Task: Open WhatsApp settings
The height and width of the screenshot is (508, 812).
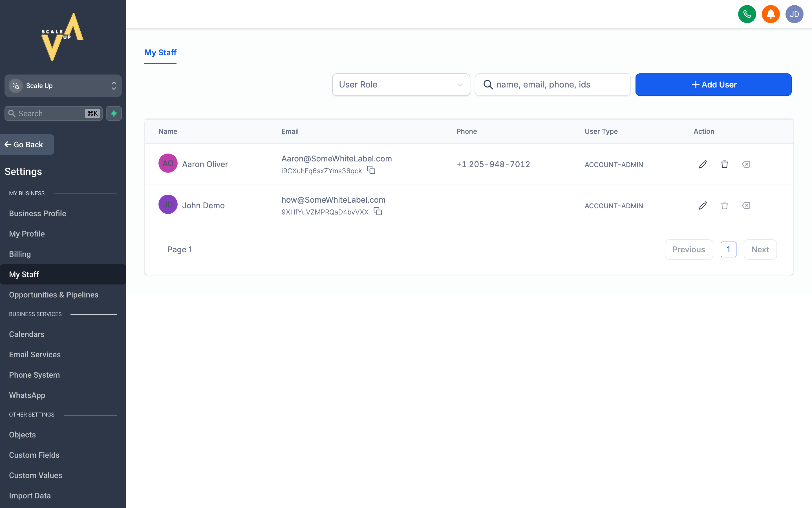Action: (x=27, y=395)
